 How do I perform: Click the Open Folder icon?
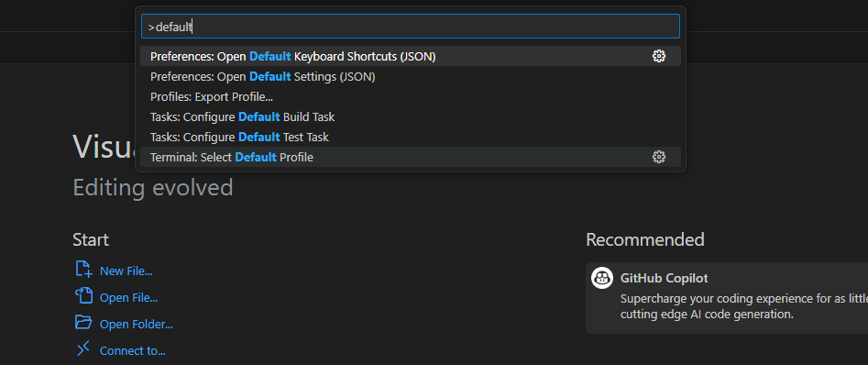(x=83, y=322)
